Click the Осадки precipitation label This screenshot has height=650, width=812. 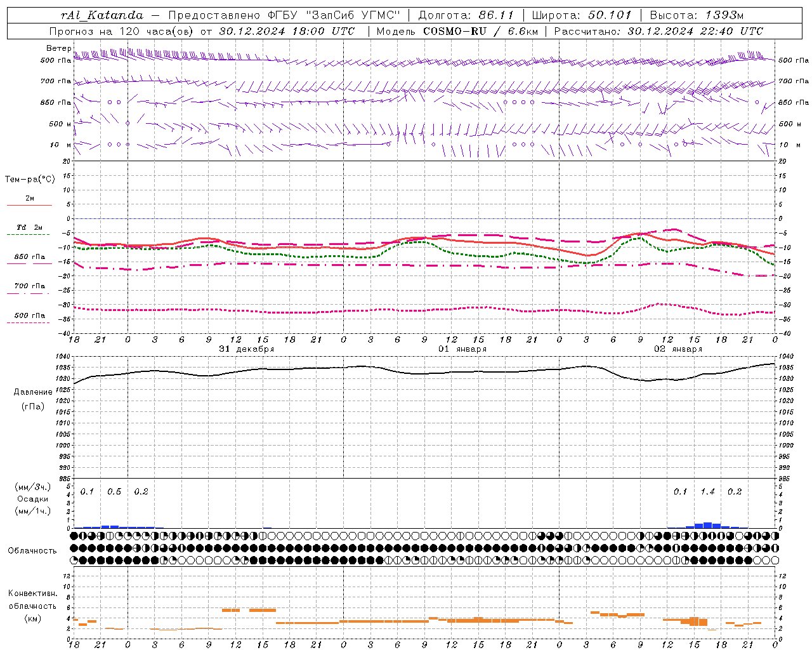pyautogui.click(x=33, y=499)
